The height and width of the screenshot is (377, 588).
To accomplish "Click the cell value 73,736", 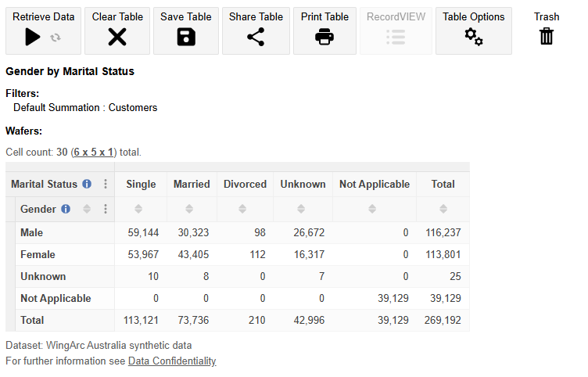I will 193,320.
